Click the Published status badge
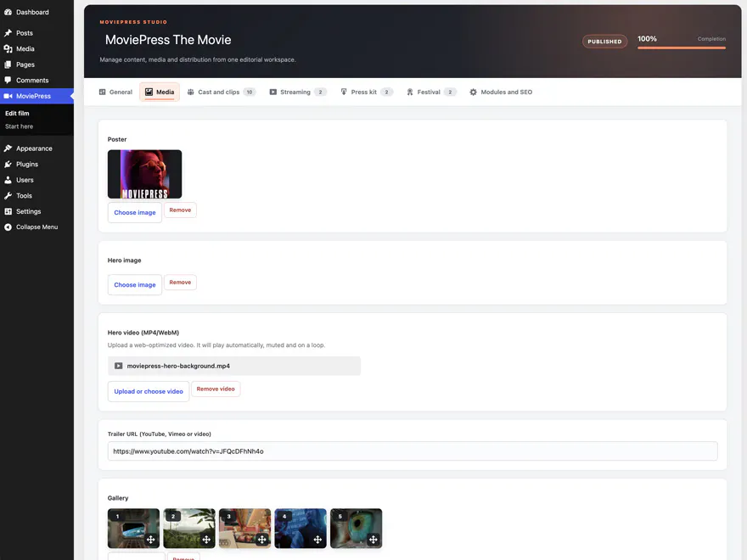 pyautogui.click(x=604, y=42)
